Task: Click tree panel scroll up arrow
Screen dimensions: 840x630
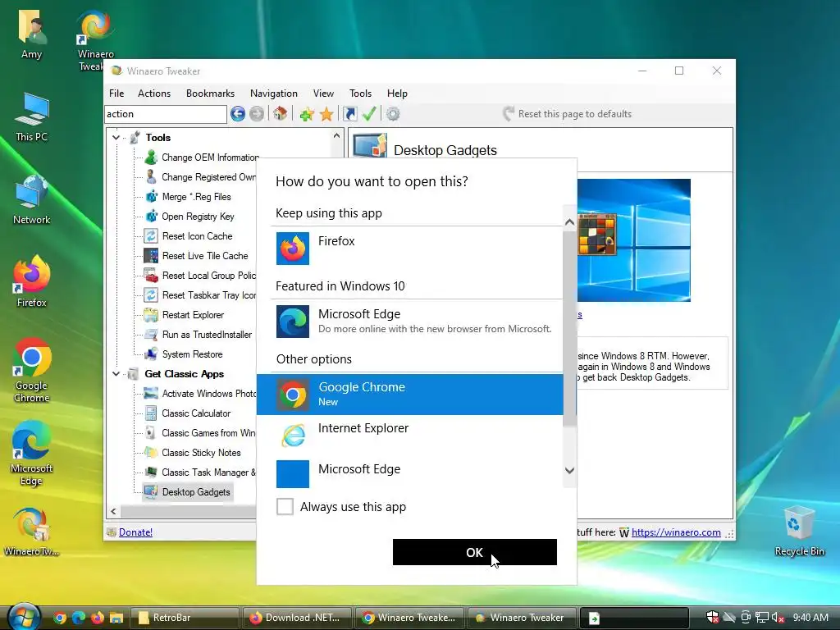Action: coord(336,136)
